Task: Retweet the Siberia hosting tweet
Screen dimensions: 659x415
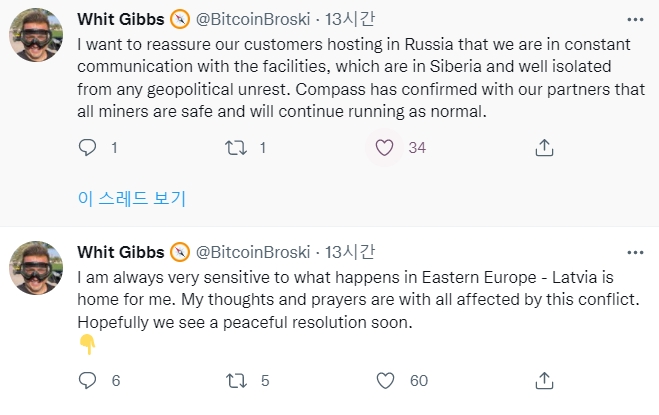Action: pos(234,148)
